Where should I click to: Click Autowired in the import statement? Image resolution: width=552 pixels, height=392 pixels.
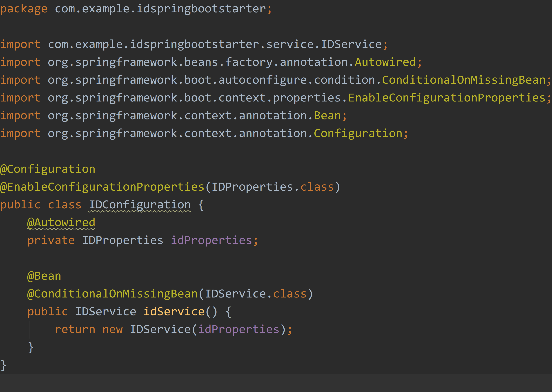pos(385,62)
